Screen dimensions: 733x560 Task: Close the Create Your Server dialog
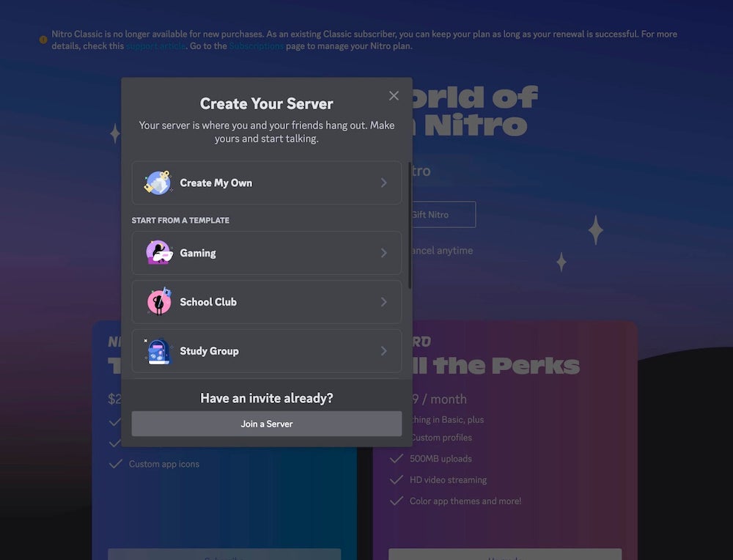point(394,96)
